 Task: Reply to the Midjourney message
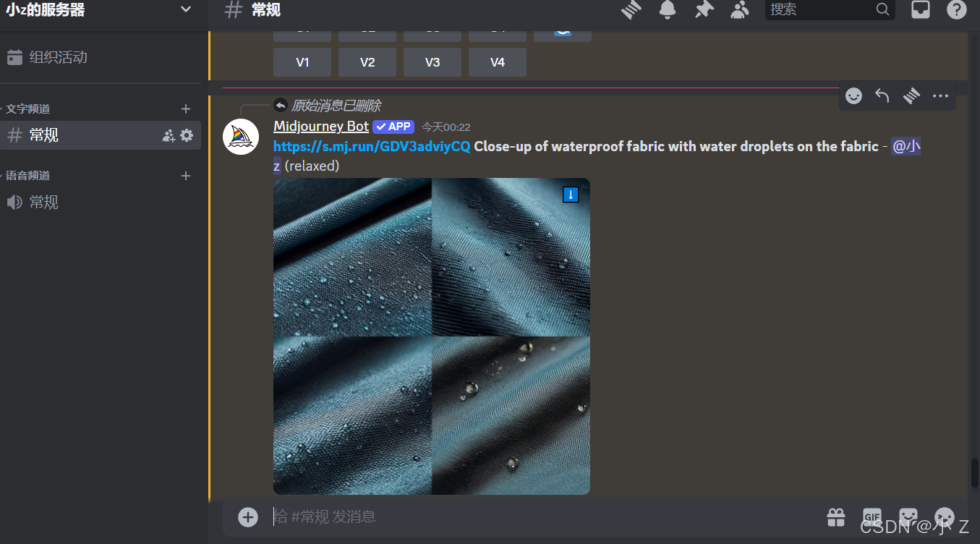[882, 95]
